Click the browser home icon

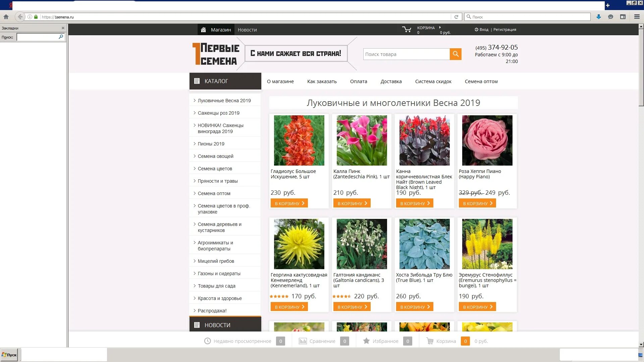6,17
